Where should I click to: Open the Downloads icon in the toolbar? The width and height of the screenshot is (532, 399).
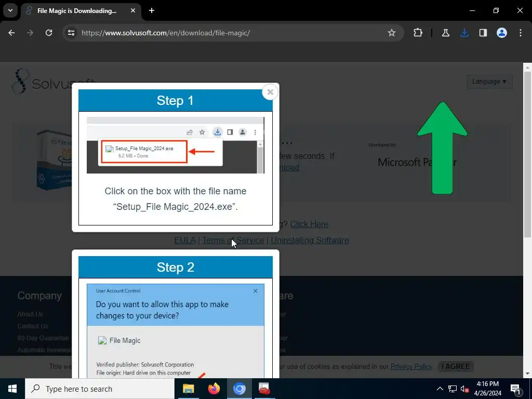pyautogui.click(x=464, y=33)
